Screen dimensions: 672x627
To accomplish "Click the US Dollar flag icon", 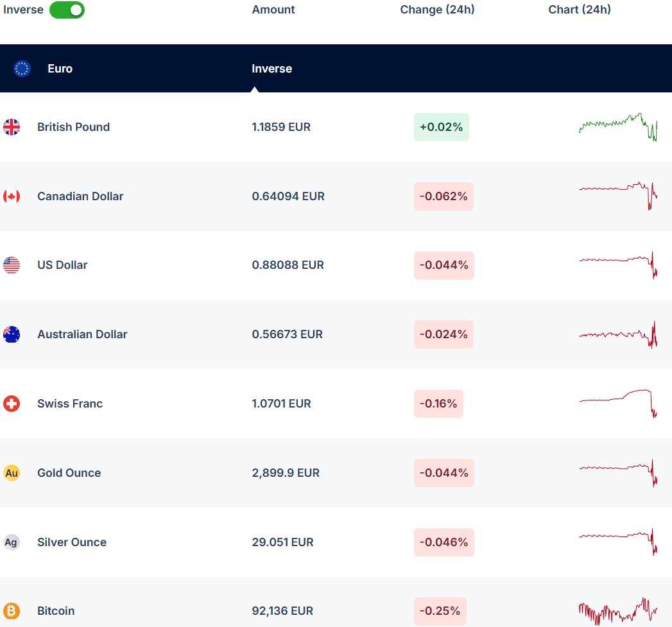I will point(12,265).
